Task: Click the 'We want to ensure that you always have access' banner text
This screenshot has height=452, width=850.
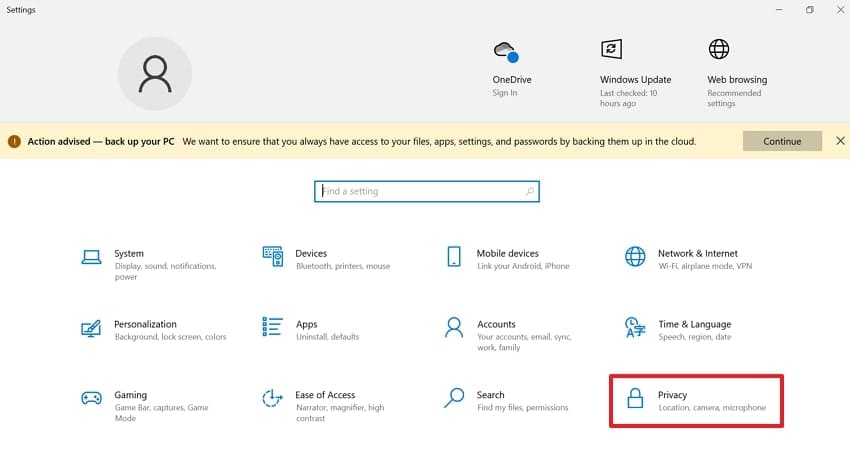Action: (439, 141)
